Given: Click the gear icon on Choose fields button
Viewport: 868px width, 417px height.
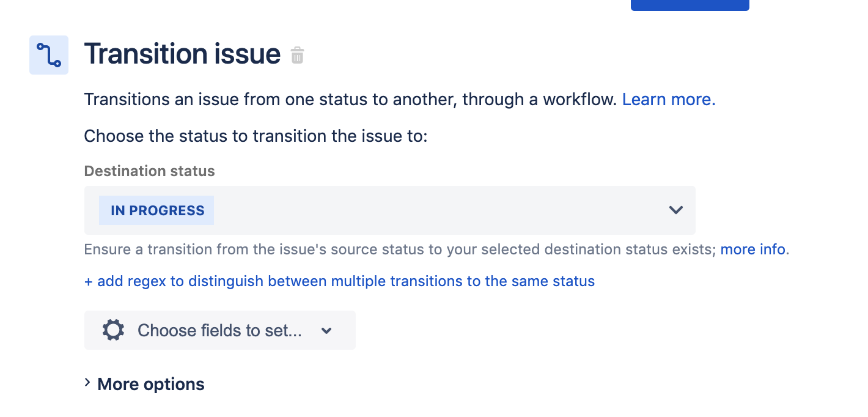Looking at the screenshot, I should click(x=113, y=330).
